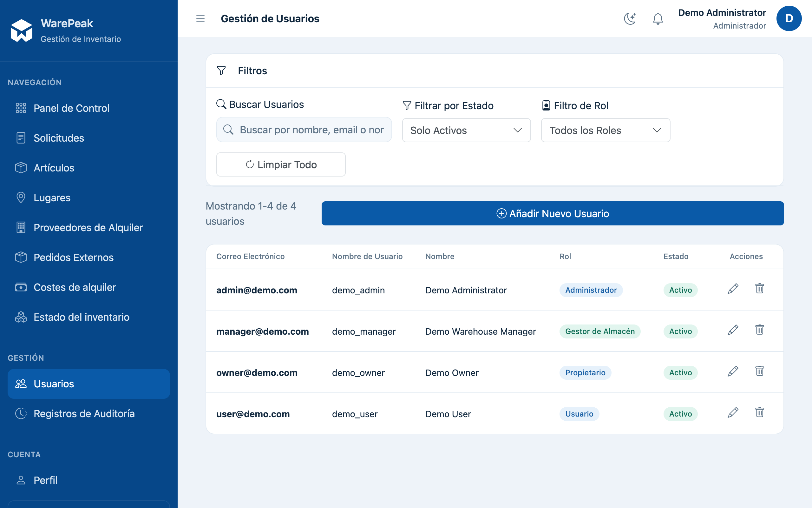Edit the admin@demo.com user
Image resolution: width=812 pixels, height=508 pixels.
pyautogui.click(x=733, y=289)
